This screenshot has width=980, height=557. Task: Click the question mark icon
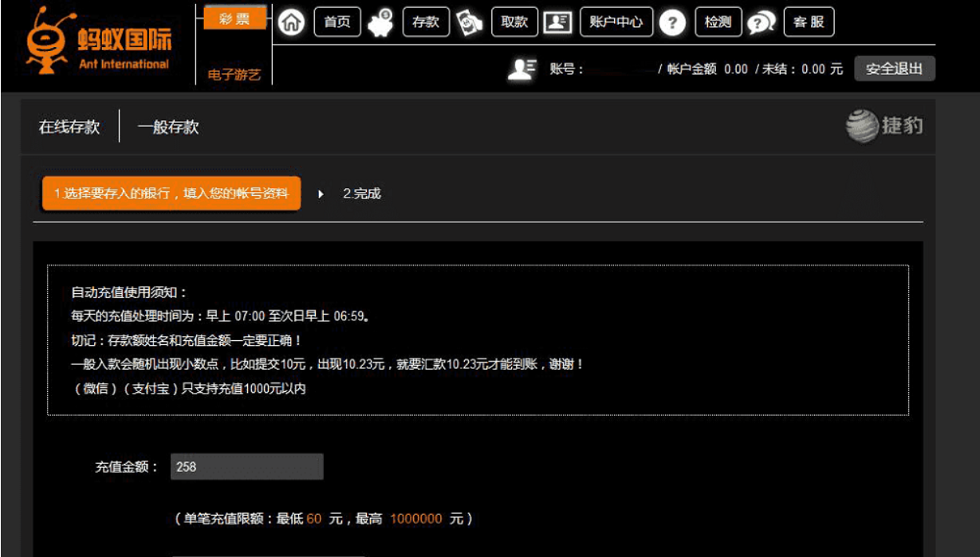tap(673, 23)
